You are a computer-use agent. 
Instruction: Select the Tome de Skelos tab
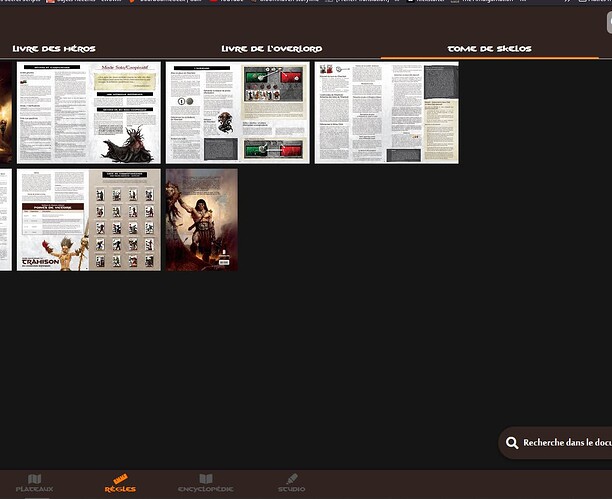(489, 49)
